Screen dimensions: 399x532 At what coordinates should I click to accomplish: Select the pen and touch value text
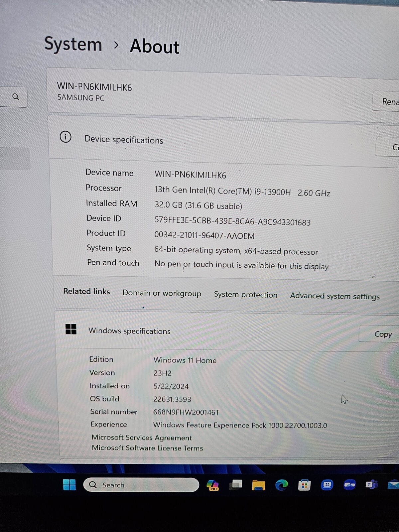point(241,265)
